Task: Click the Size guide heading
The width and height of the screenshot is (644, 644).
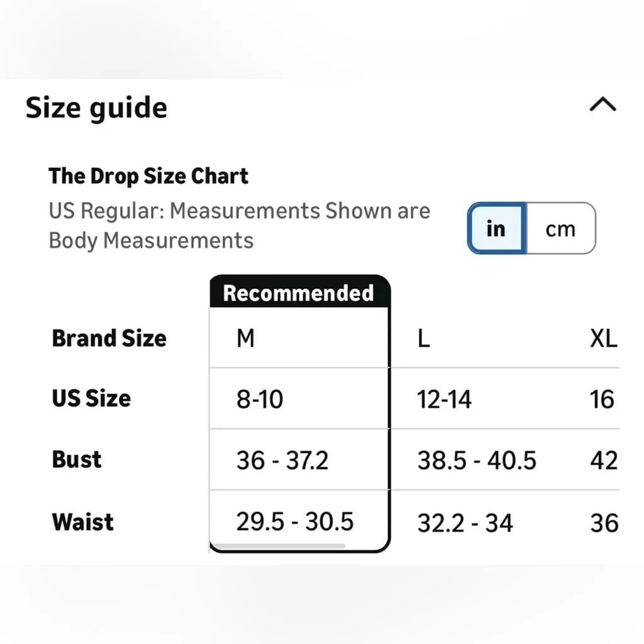Action: click(x=96, y=108)
